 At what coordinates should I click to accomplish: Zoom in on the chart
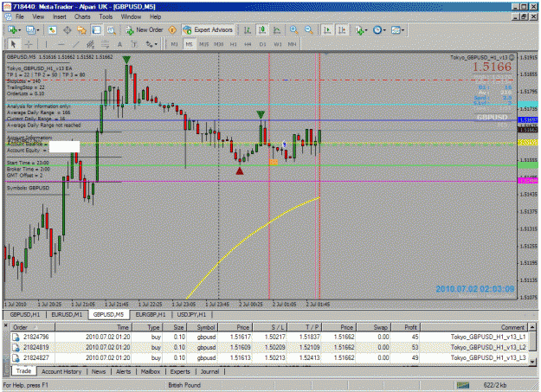click(x=294, y=30)
